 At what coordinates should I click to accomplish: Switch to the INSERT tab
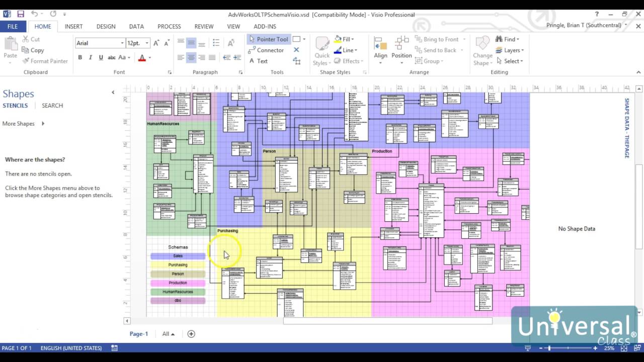(x=73, y=27)
